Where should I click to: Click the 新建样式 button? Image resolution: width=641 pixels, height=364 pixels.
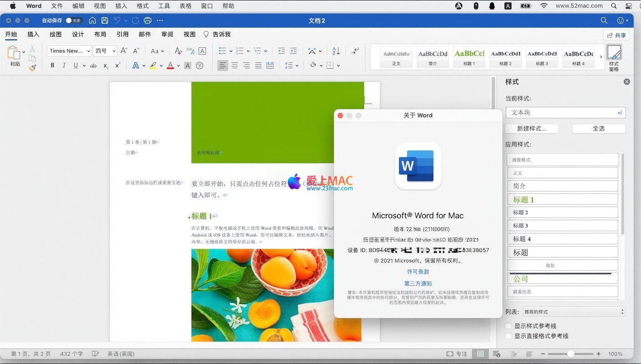(531, 129)
